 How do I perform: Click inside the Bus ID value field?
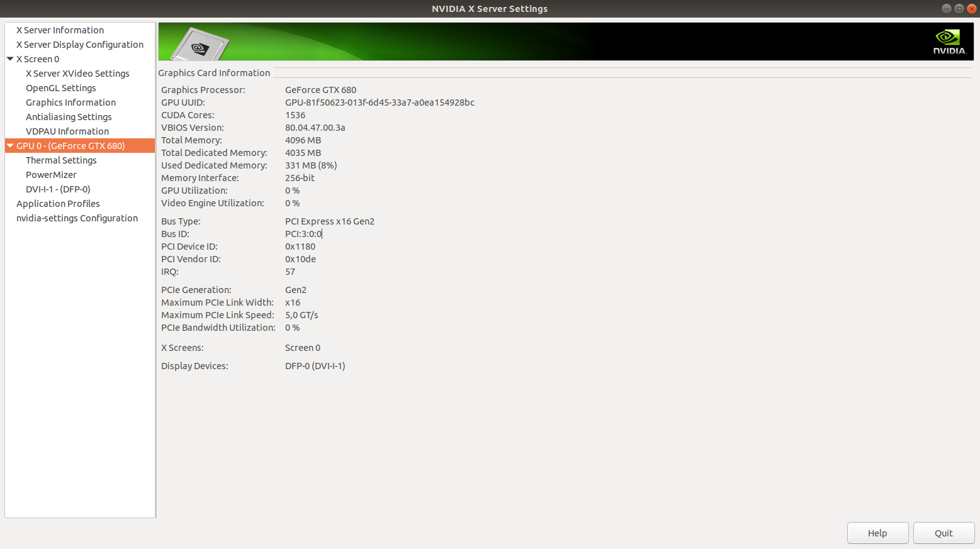[303, 233]
